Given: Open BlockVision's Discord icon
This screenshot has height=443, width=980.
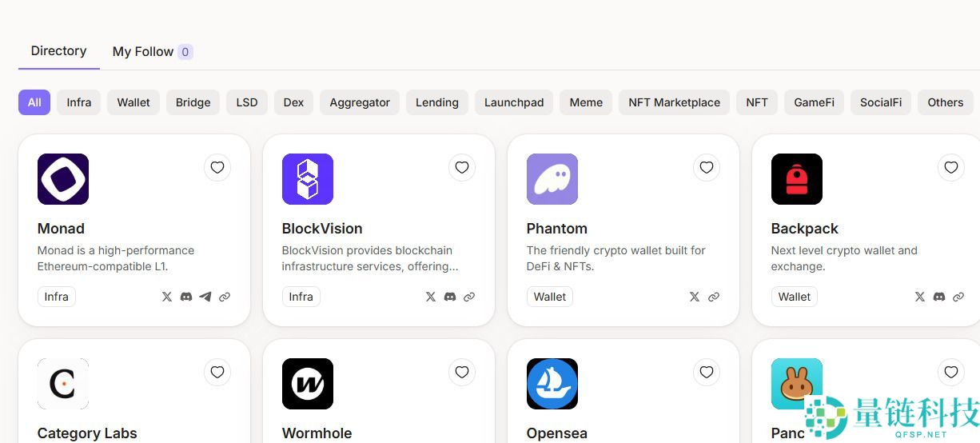Looking at the screenshot, I should [450, 297].
